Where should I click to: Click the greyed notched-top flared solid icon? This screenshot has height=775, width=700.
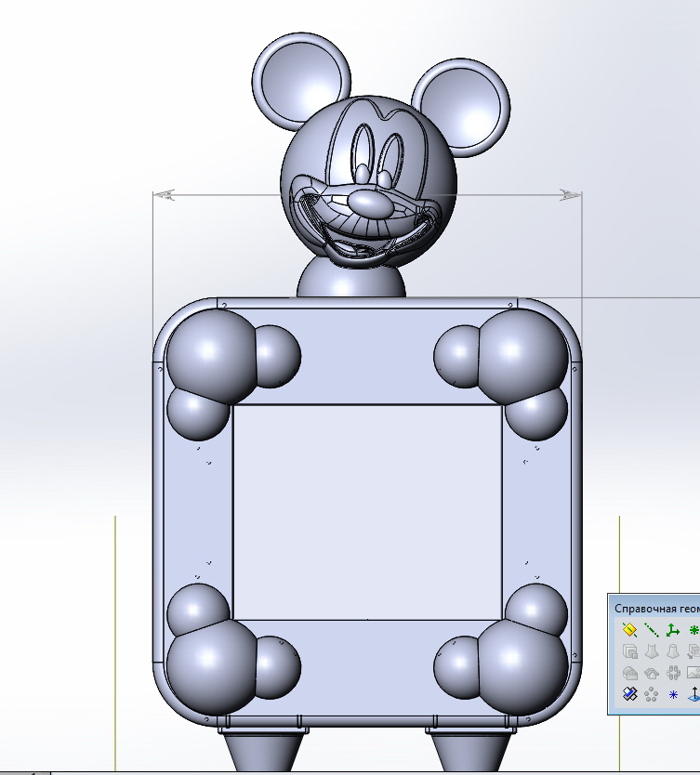click(652, 651)
